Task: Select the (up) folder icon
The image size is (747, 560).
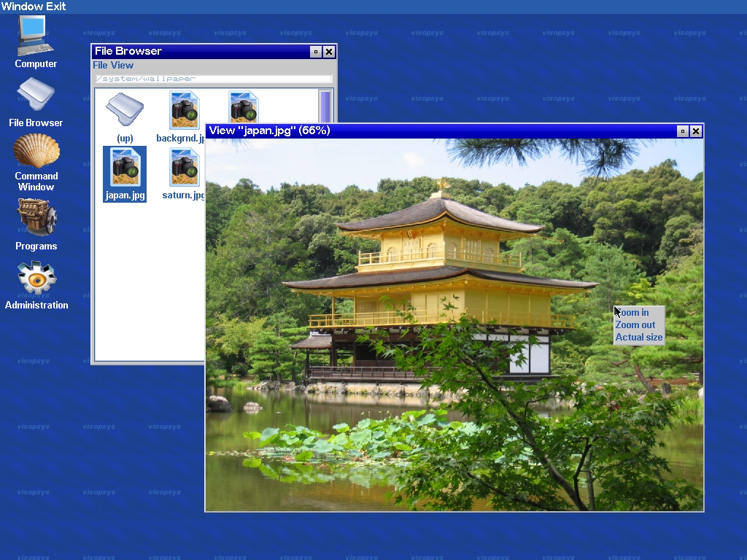Action: 125,117
